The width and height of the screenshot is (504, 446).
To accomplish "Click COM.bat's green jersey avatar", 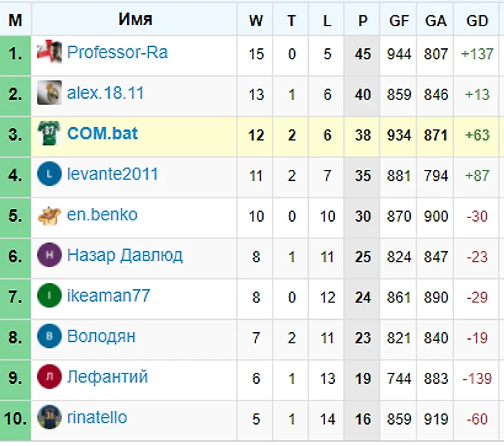I will click(x=50, y=133).
